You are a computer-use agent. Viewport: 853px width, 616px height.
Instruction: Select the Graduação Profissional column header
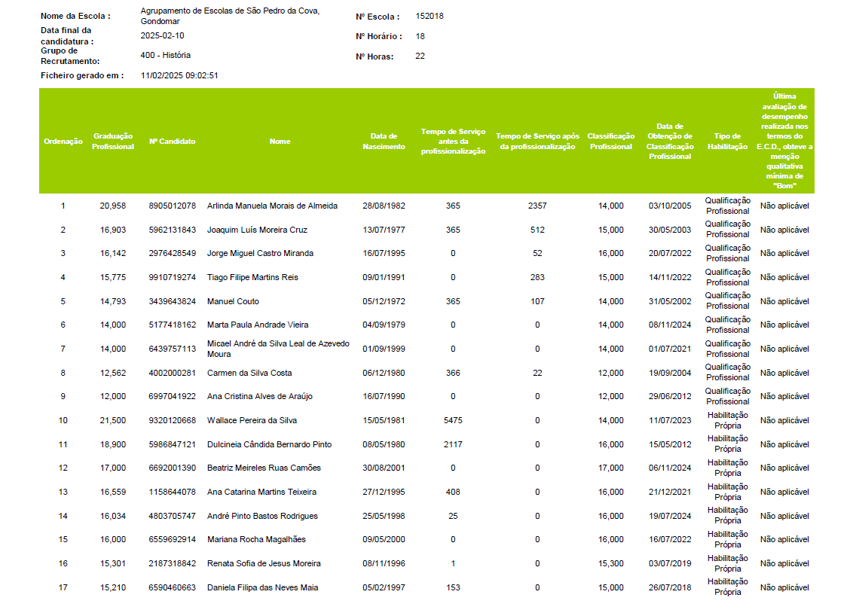[x=113, y=142]
